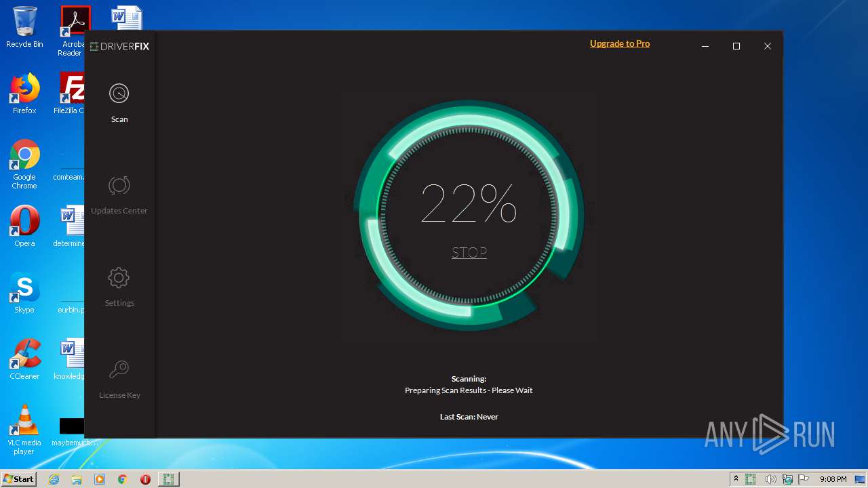Viewport: 868px width, 488px height.
Task: Open the DriverFix tray icon
Action: click(x=751, y=479)
